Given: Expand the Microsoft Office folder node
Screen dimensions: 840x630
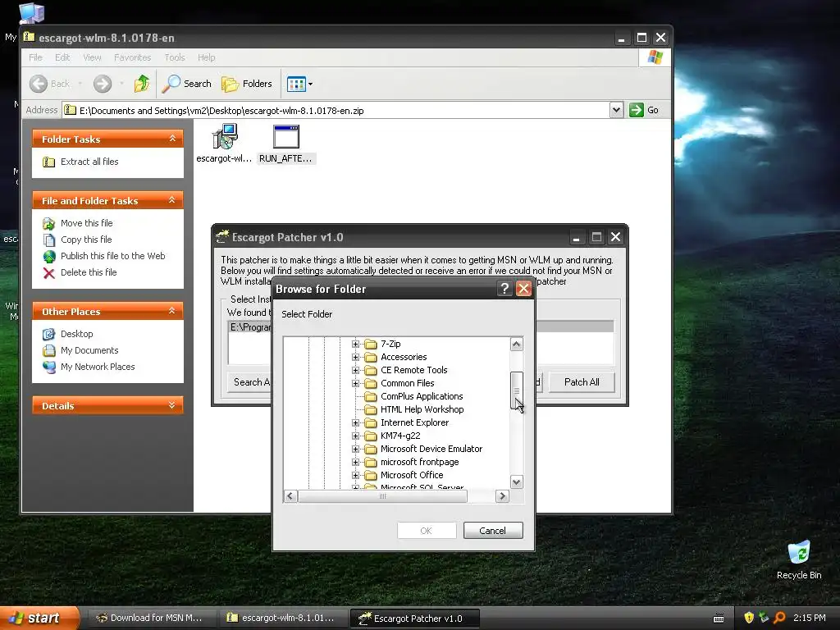Looking at the screenshot, I should (x=355, y=475).
